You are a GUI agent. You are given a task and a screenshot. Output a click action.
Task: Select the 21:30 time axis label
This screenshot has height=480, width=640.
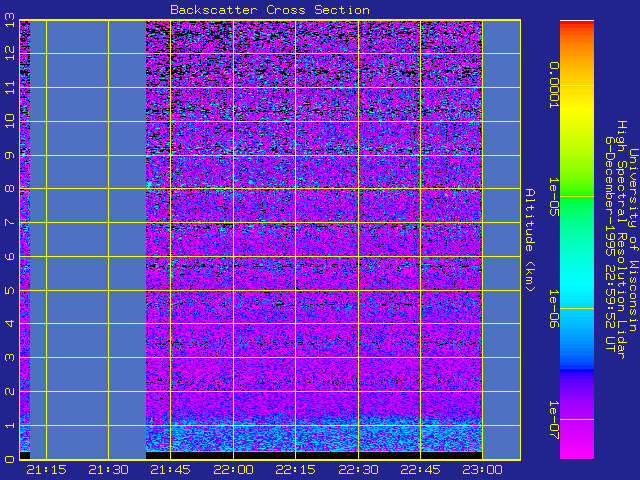point(109,470)
